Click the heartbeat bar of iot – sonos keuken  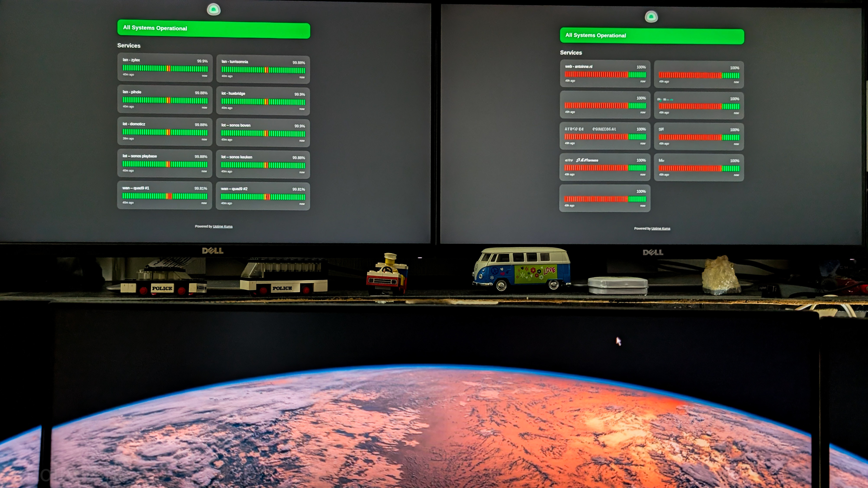point(263,165)
